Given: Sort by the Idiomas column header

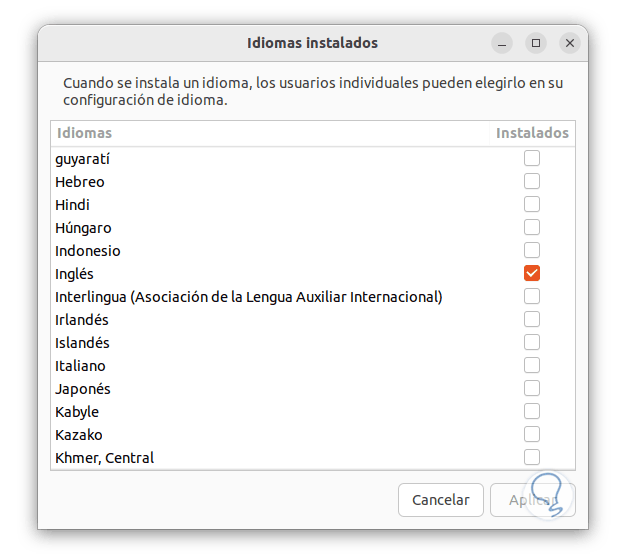Looking at the screenshot, I should click(85, 133).
